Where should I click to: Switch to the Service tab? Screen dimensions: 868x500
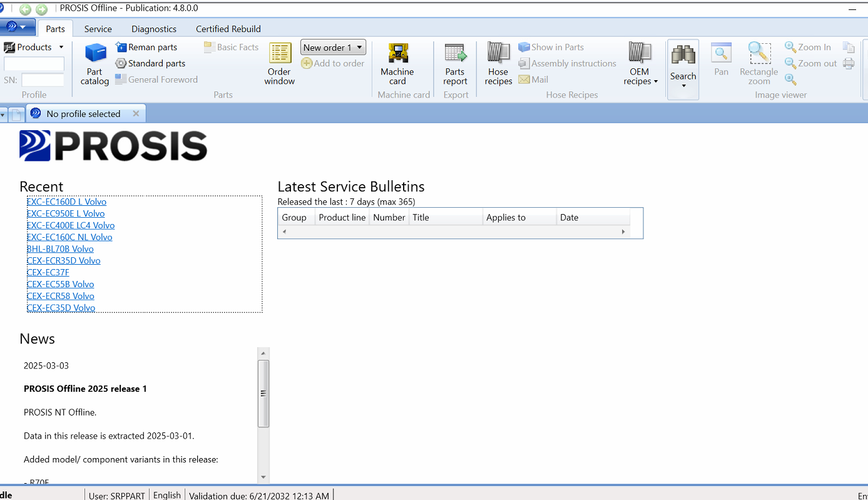coord(98,29)
